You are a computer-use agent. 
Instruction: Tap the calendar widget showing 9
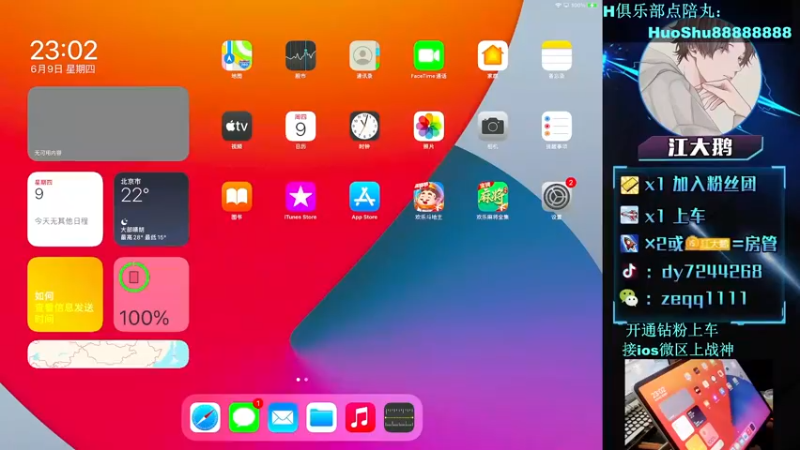pos(65,209)
